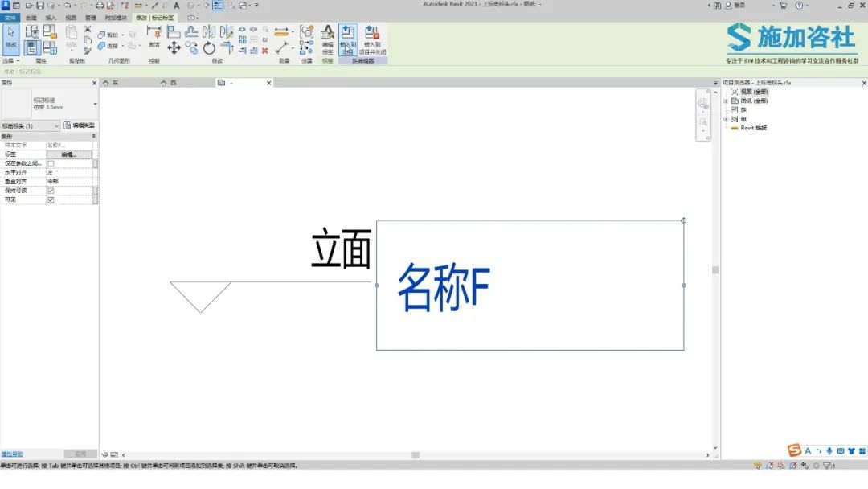Click the vertical scrollbar of the drawing area
868x489 pixels.
point(715,270)
